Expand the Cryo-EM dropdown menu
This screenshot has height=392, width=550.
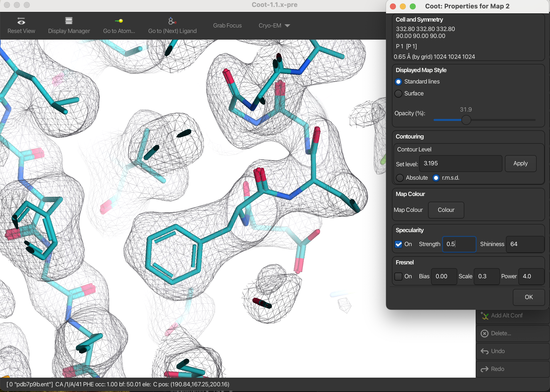click(x=274, y=26)
